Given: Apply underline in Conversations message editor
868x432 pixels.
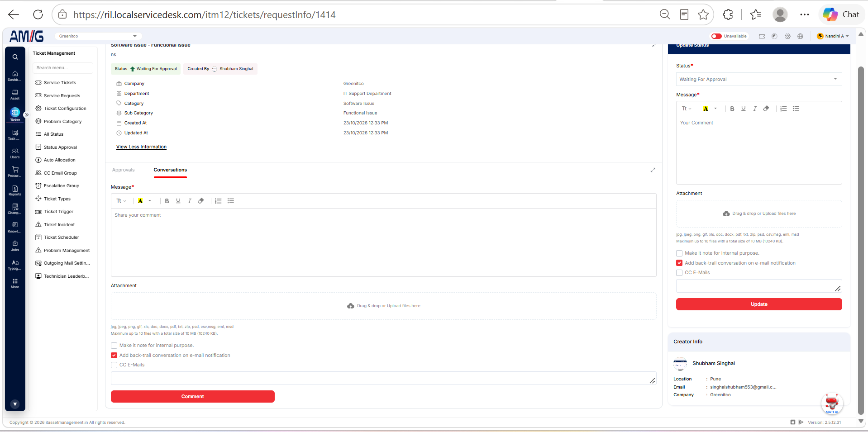Looking at the screenshot, I should [x=178, y=201].
